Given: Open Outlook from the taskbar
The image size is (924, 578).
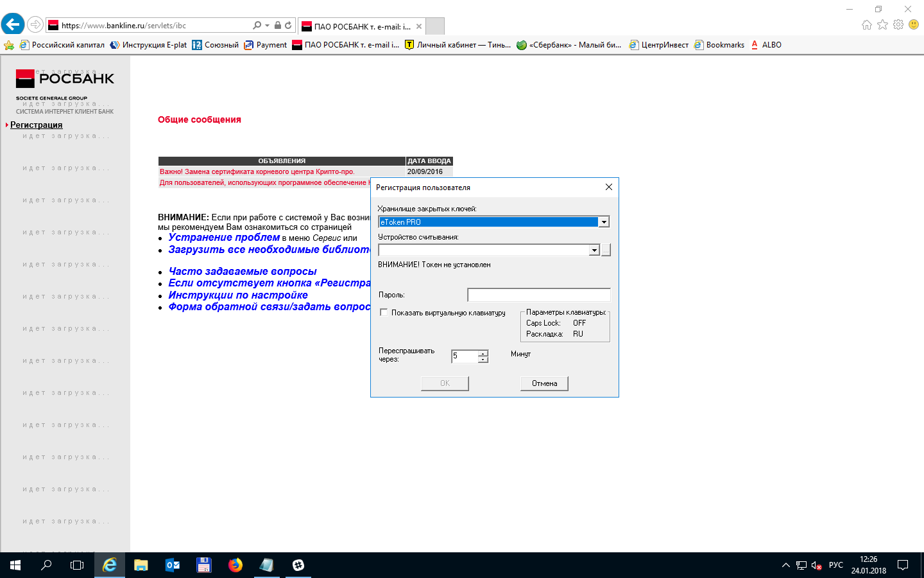Looking at the screenshot, I should pos(173,565).
